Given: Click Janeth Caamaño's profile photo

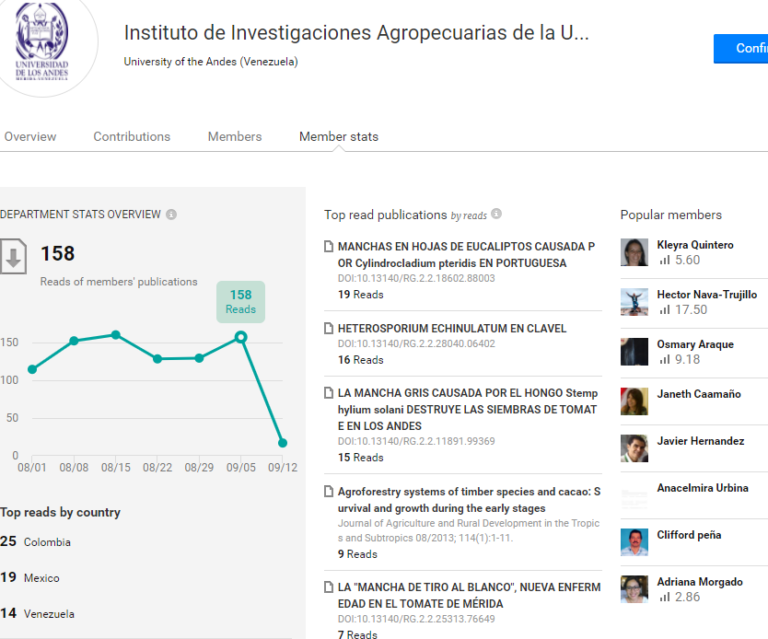Looking at the screenshot, I should (x=634, y=401).
